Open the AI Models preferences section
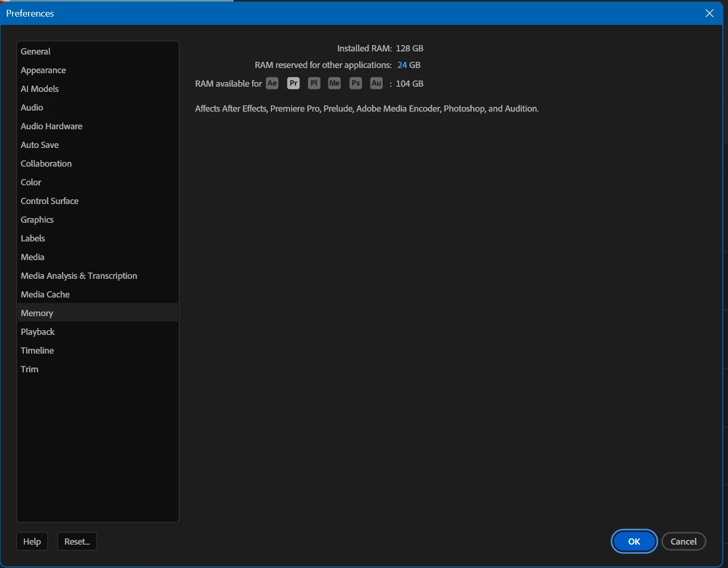 click(x=98, y=89)
